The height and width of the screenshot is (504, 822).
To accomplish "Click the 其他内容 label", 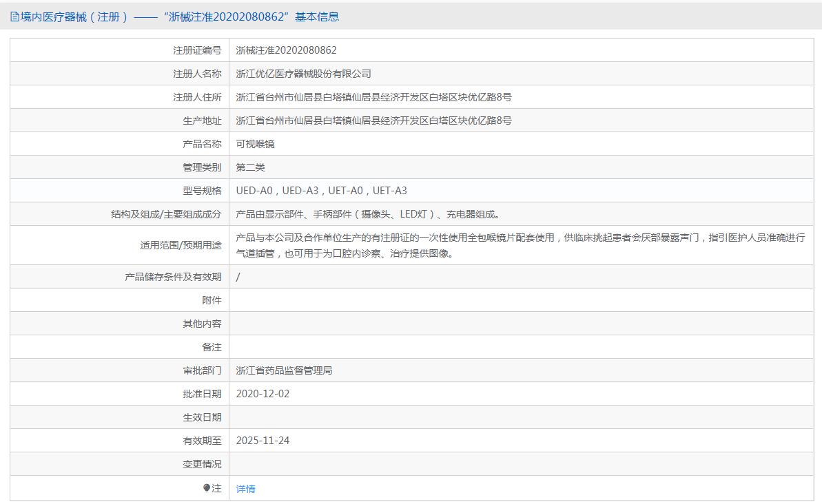I will click(x=202, y=324).
